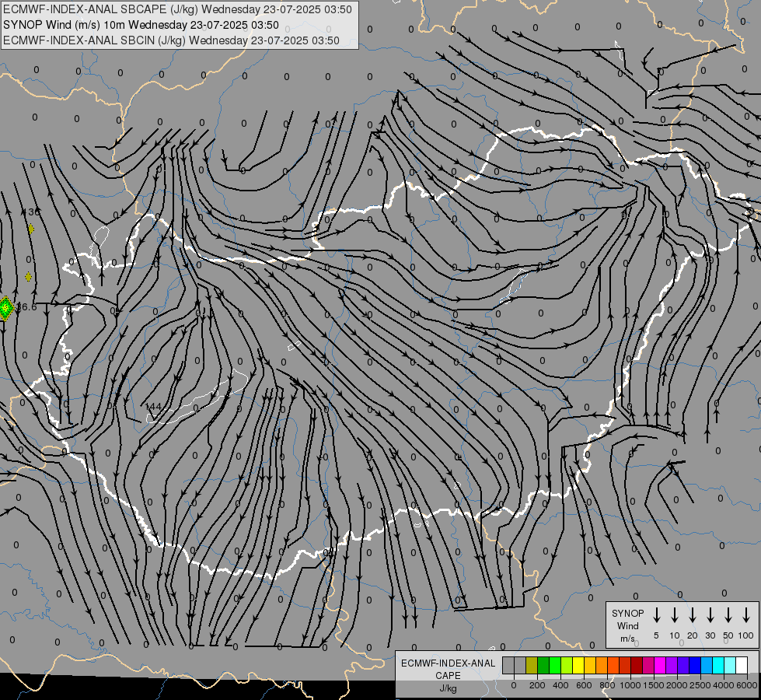Viewport: 761px width, 700px height.
Task: Click the SYNOP Wind 10m title line
Action: [x=141, y=25]
